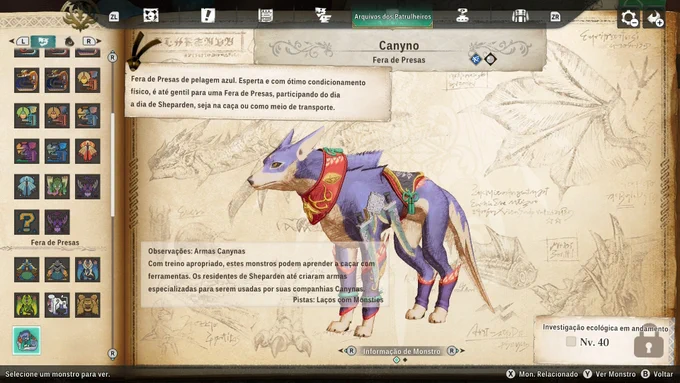This screenshot has width=680, height=383.
Task: Select the highlighted teal Canyno icon
Action: coord(26,340)
